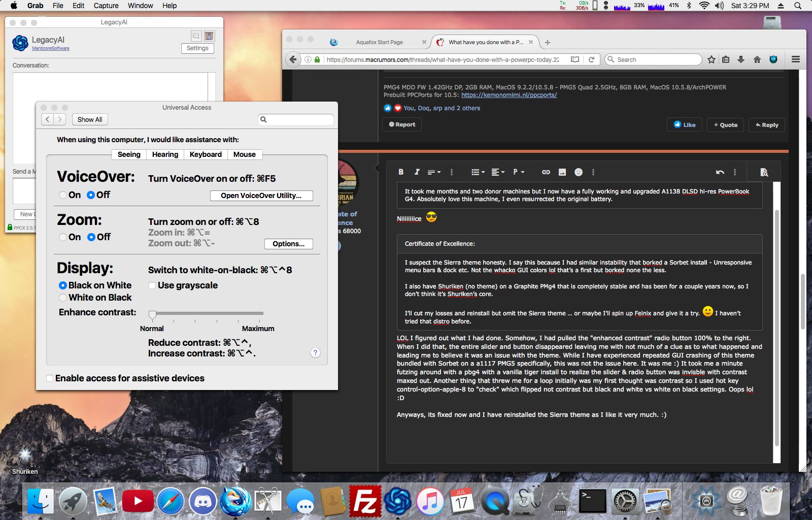Viewport: 812px width, 520px height.
Task: Toggle bold formatting in the reply editor
Action: coord(400,172)
